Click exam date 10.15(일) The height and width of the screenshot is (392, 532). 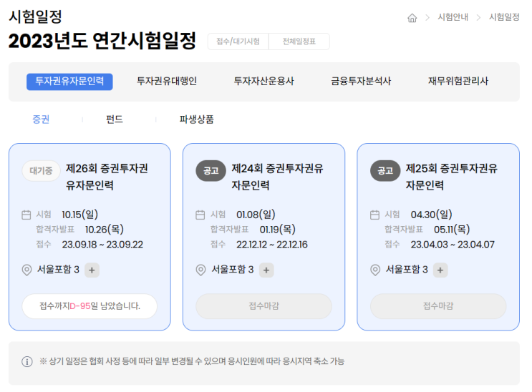coord(80,215)
